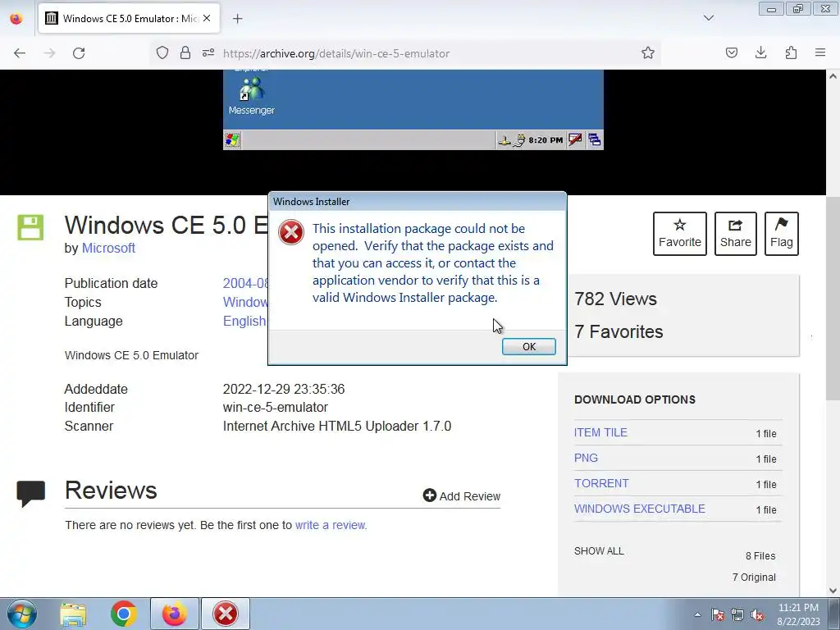
Task: Open Firefox extensions icon
Action: tap(791, 52)
